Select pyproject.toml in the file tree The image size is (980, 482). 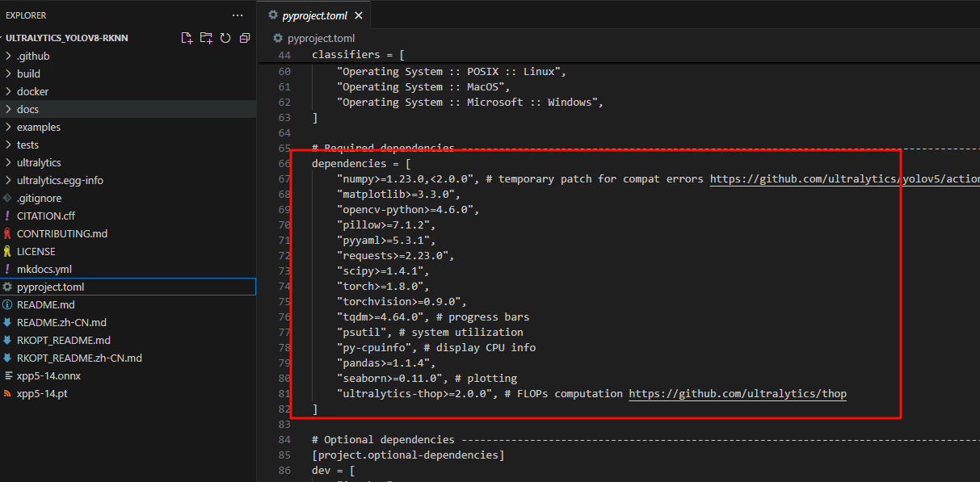coord(128,287)
